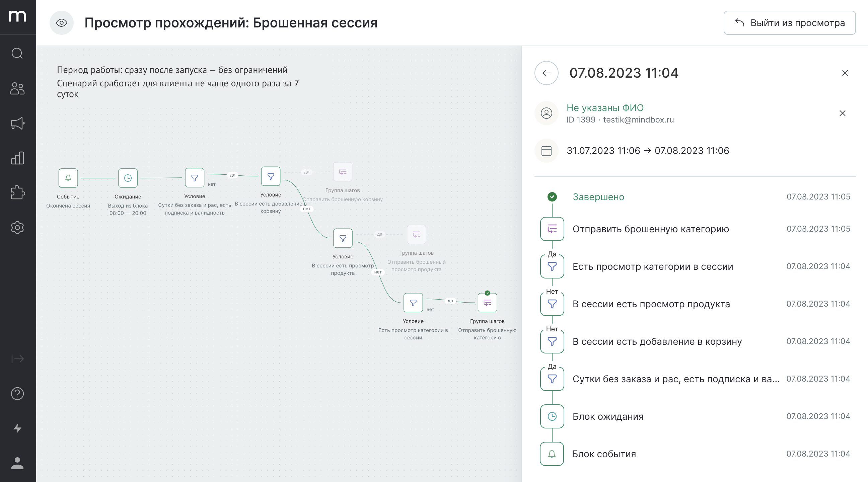Open the analytics bar chart icon
This screenshot has height=482, width=868.
pyautogui.click(x=17, y=158)
